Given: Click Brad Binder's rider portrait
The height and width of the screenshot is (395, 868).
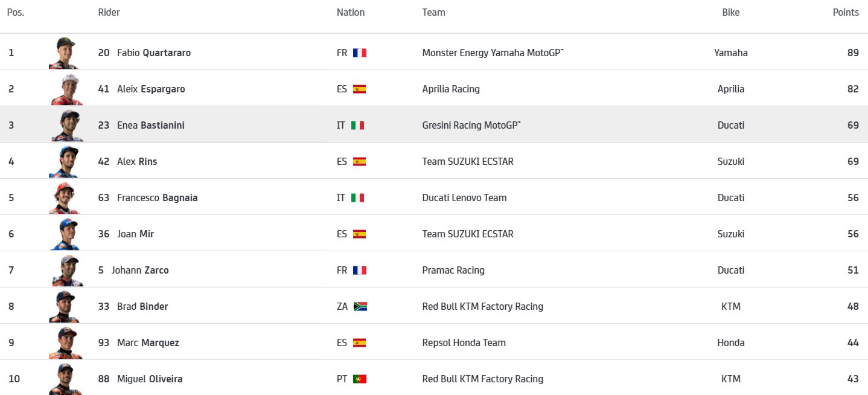Looking at the screenshot, I should pyautogui.click(x=63, y=307).
